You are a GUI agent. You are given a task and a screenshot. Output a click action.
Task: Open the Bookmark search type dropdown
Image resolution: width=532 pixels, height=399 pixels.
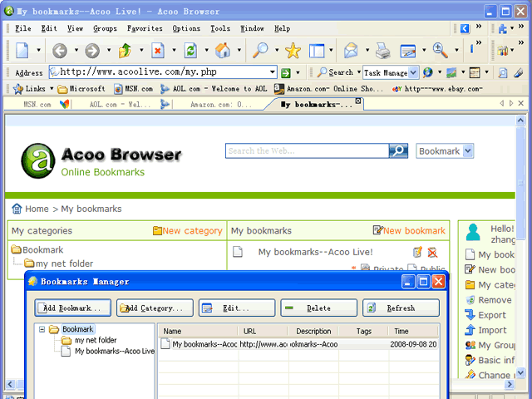click(445, 151)
